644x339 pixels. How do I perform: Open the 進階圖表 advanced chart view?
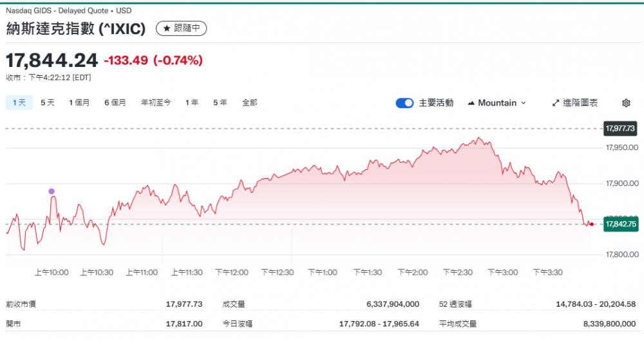tap(575, 103)
